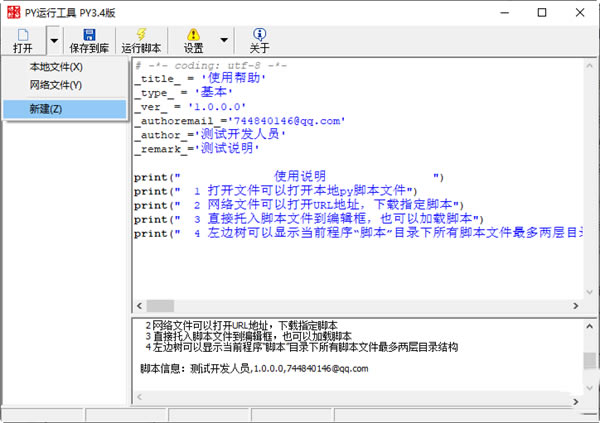This screenshot has width=600, height=423.
Task: Open 设置 warning-triangle settings icon
Action: [193, 39]
